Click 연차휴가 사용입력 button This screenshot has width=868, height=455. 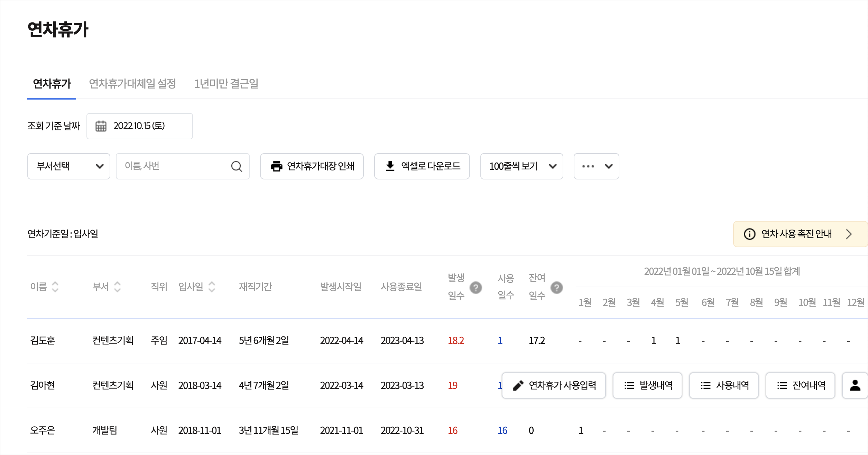[554, 385]
